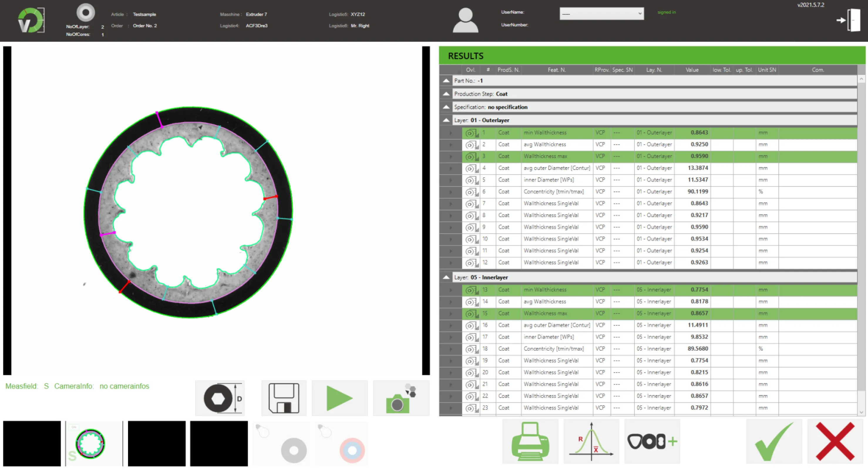Viewport: 868px width, 470px height.
Task: Toggle the overlay icon for min Wallthickness row 1
Action: click(470, 132)
